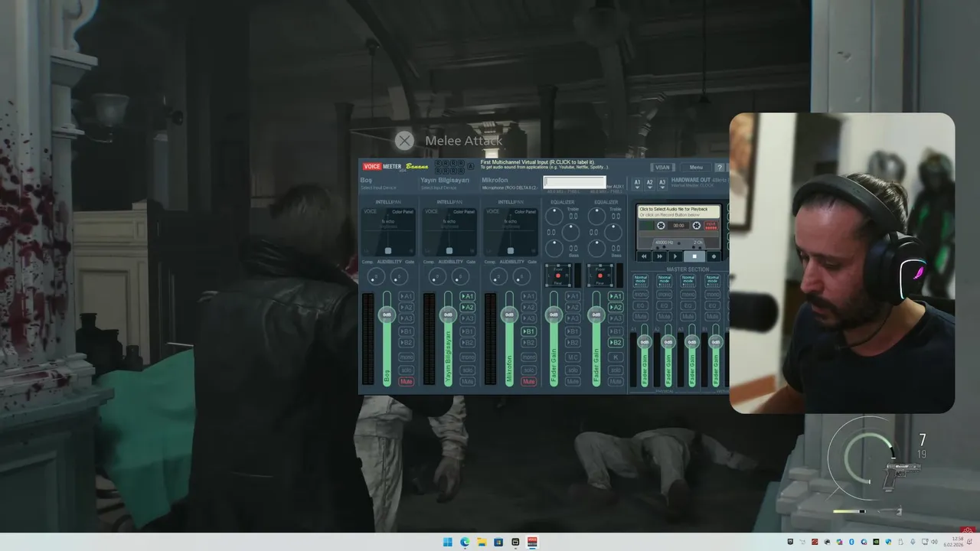Image resolution: width=980 pixels, height=551 pixels.
Task: Unmute the Mikrofon channel
Action: tap(528, 381)
